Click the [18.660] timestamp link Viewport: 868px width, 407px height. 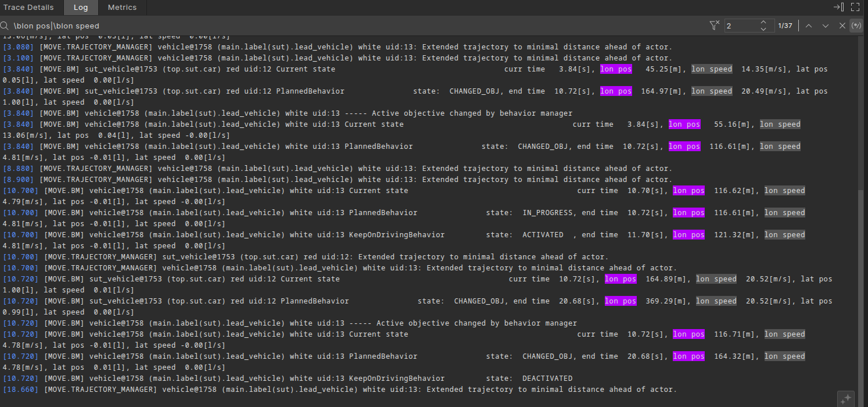[x=21, y=390]
